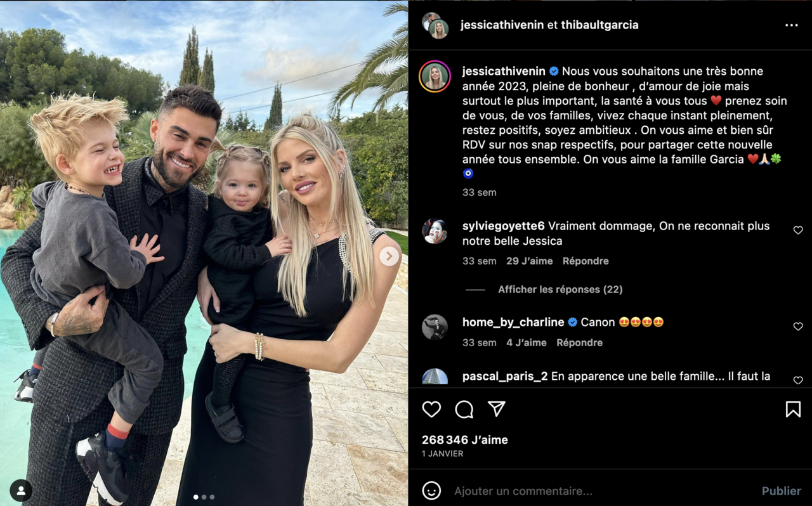Share post via paper plane icon
Image resolution: width=812 pixels, height=506 pixels.
point(497,409)
